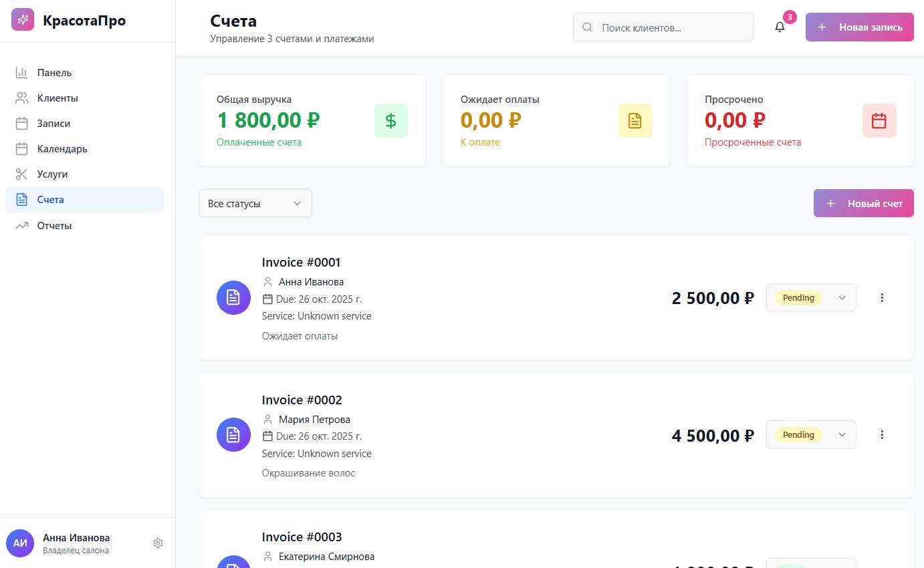924x568 pixels.
Task: Click the round document icon of Invoice #0002
Action: point(233,434)
